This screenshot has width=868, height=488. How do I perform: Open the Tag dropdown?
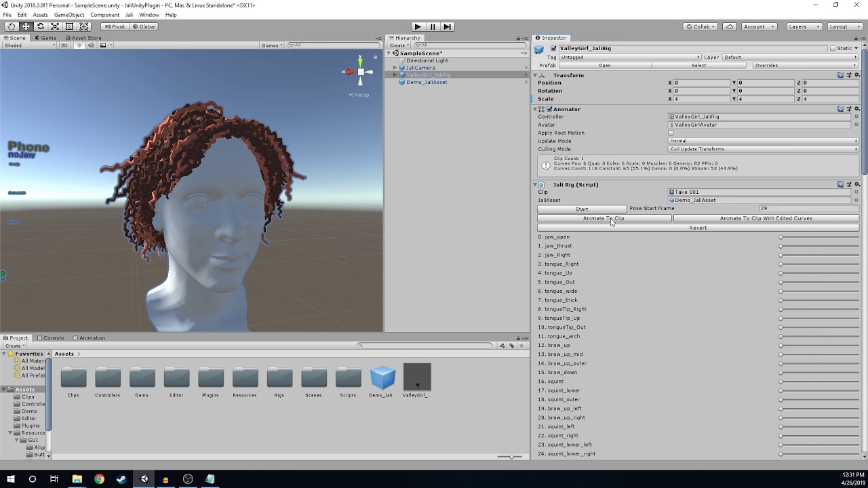(630, 58)
